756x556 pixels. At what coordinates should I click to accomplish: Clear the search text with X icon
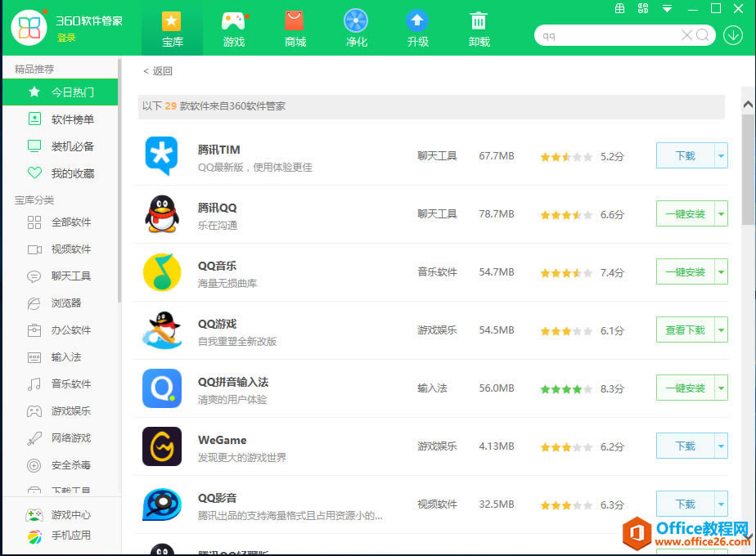pos(686,34)
